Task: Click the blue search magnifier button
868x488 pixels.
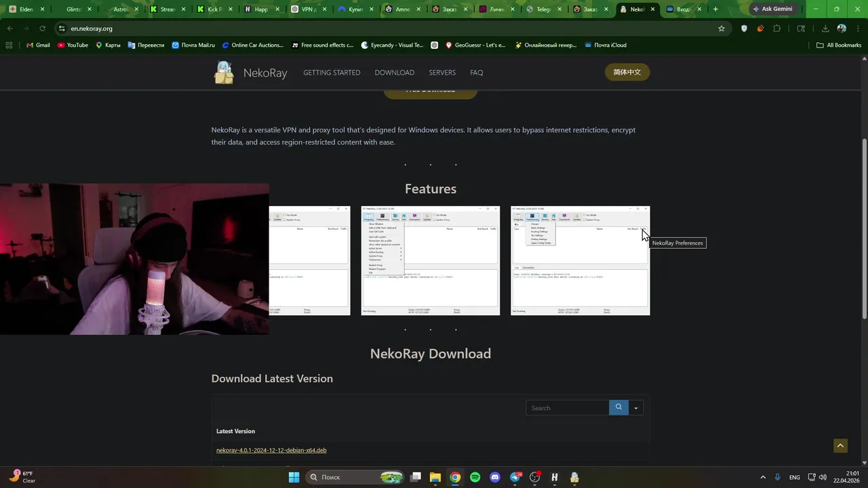Action: click(618, 407)
